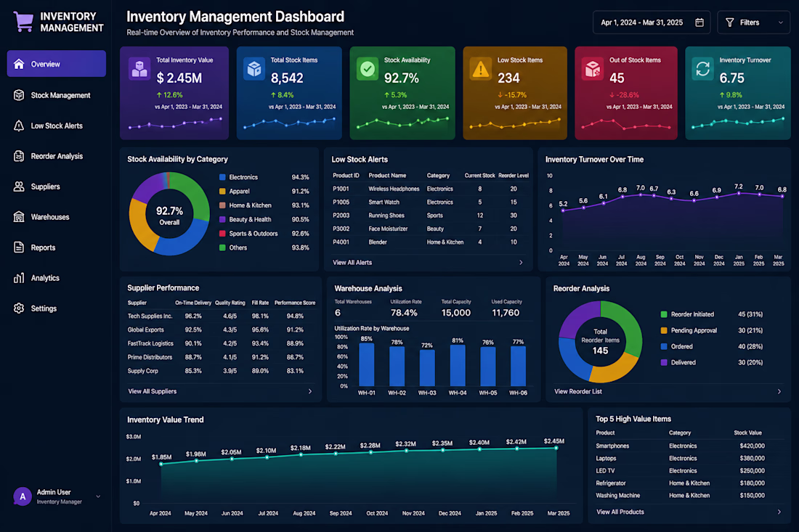
Task: Select the P2003 Running Shoes row
Action: tap(431, 216)
